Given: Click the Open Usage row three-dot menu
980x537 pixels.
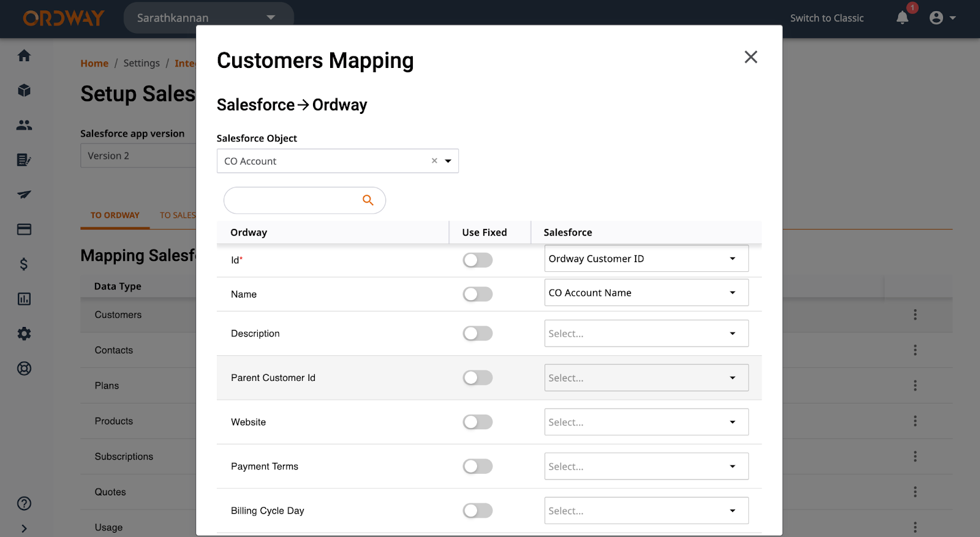Looking at the screenshot, I should pos(915,527).
